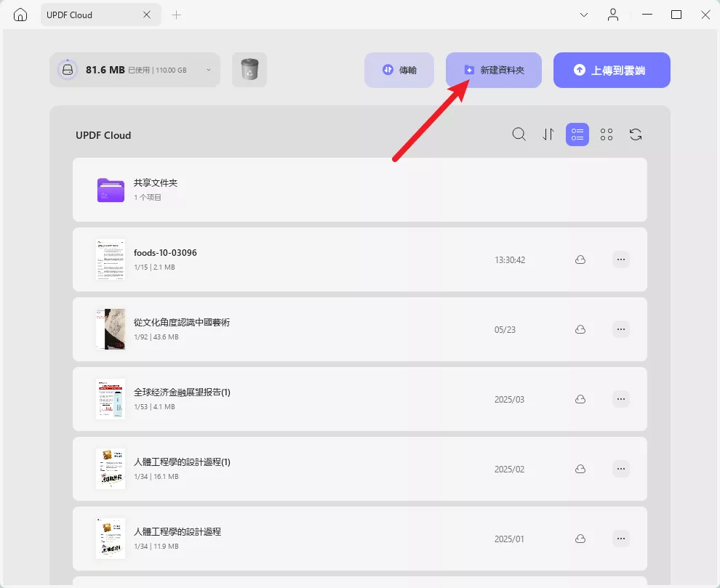This screenshot has height=588, width=720.
Task: Click the 1/15 | 2.1 MB details
Action: click(154, 267)
